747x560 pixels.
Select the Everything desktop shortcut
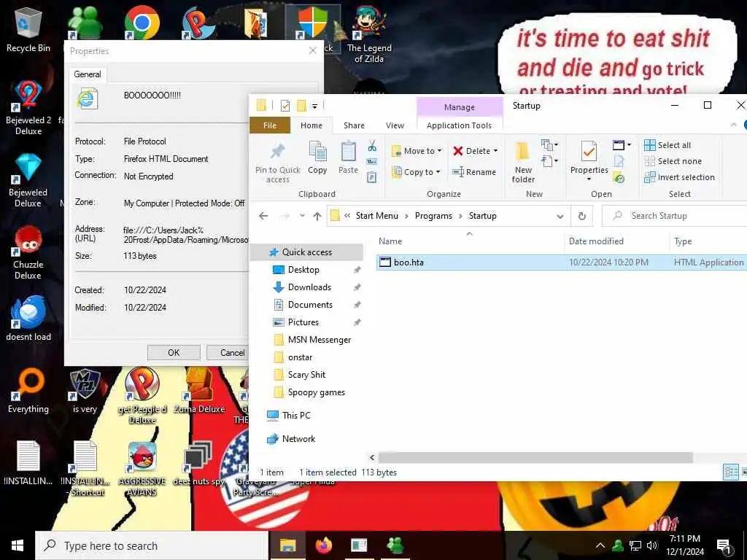[28, 391]
